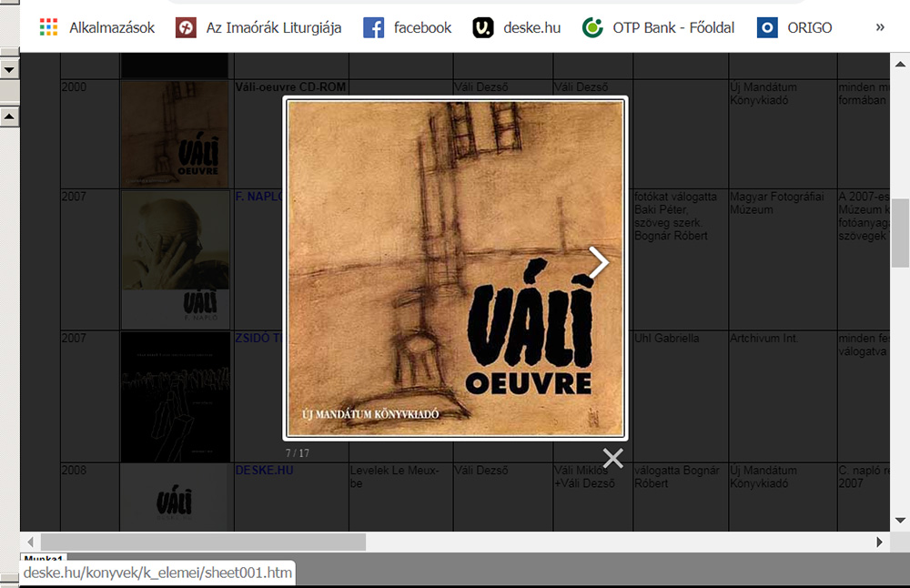
Task: Select the fotókat válogatta Baki Péter cell
Action: (x=681, y=259)
